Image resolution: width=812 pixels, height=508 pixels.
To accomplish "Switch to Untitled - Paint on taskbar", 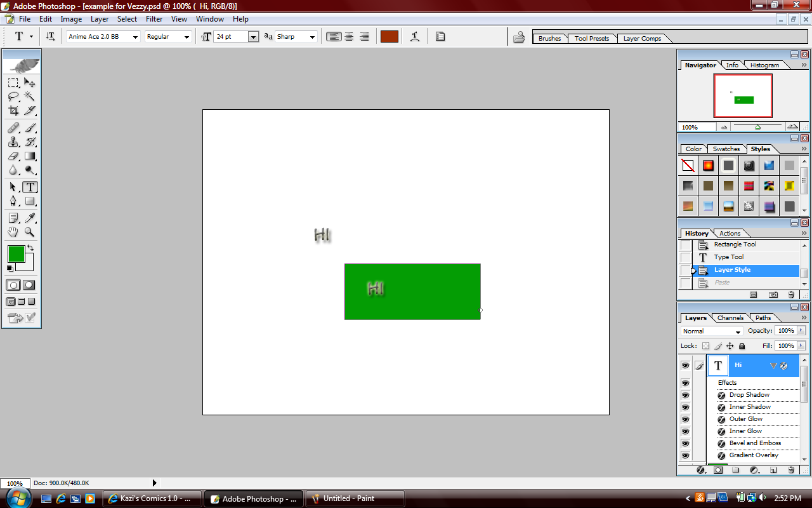I will pos(354,498).
